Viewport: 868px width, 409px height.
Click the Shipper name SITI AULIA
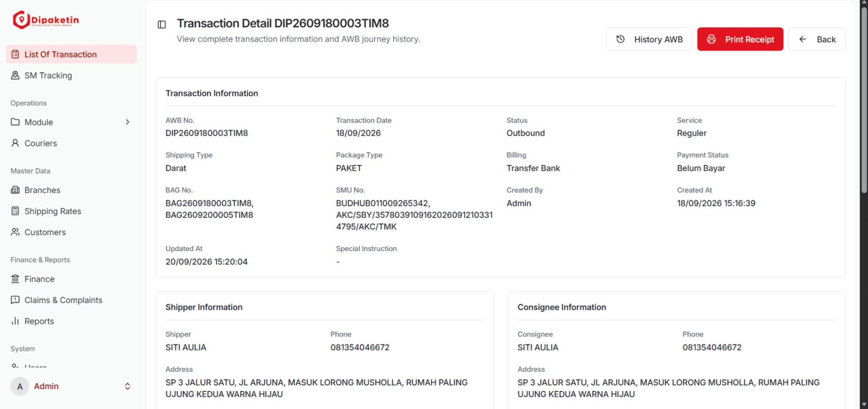[x=186, y=348]
